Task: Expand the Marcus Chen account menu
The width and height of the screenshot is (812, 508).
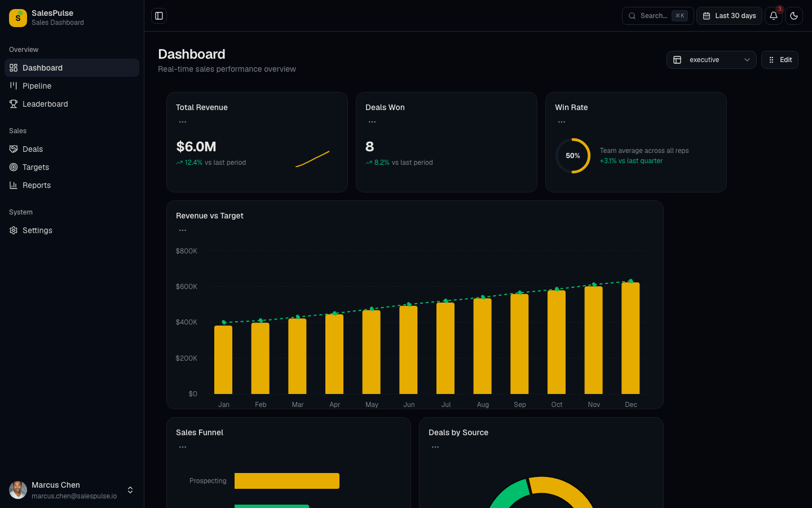Action: pyautogui.click(x=130, y=490)
